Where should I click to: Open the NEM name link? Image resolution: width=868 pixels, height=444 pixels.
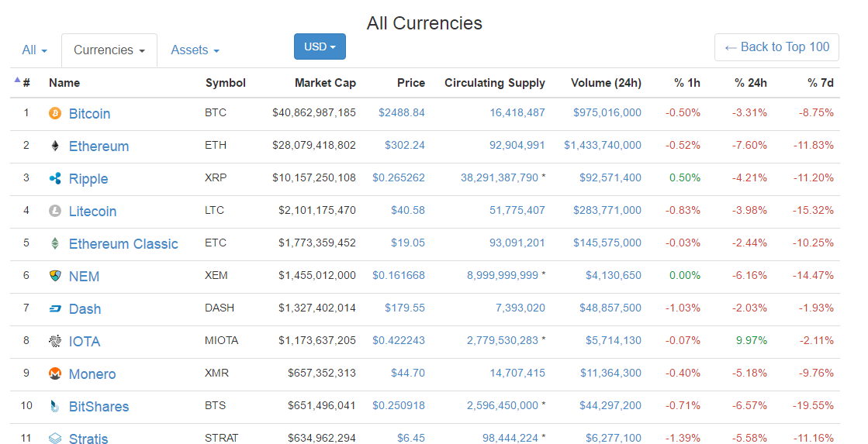tap(84, 277)
